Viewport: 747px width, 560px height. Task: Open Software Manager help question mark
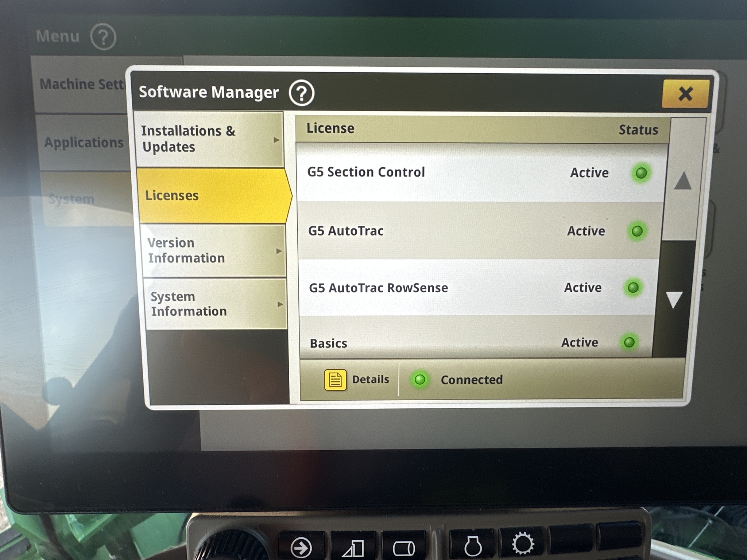[x=301, y=93]
